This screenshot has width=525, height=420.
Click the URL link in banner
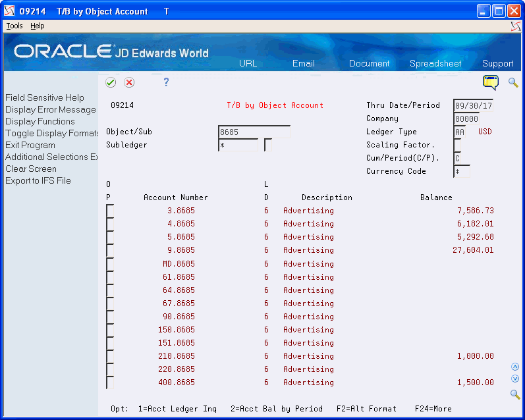248,63
